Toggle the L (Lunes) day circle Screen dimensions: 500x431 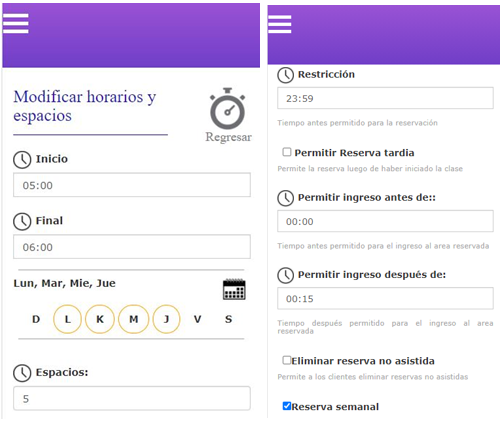[x=67, y=319]
